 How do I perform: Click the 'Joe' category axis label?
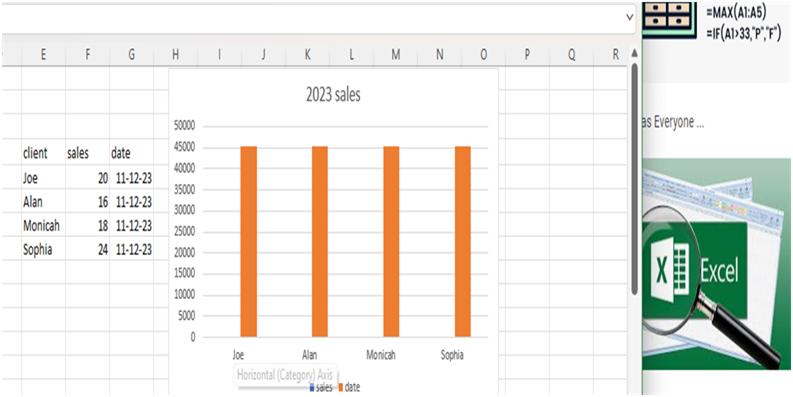tap(238, 355)
